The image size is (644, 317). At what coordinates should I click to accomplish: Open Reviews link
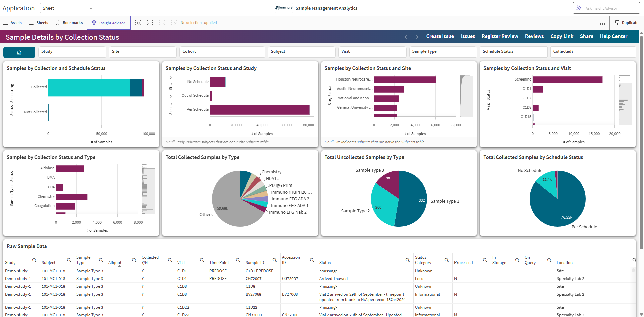(x=534, y=36)
